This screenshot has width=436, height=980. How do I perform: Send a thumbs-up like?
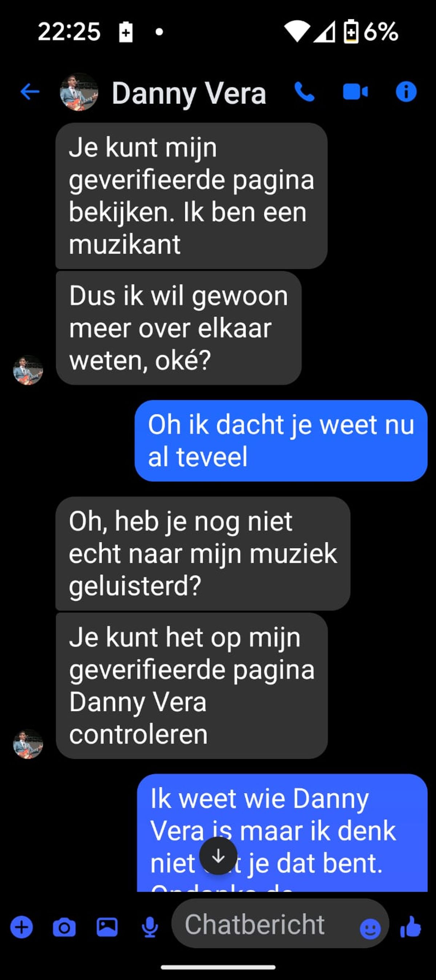[x=411, y=927]
